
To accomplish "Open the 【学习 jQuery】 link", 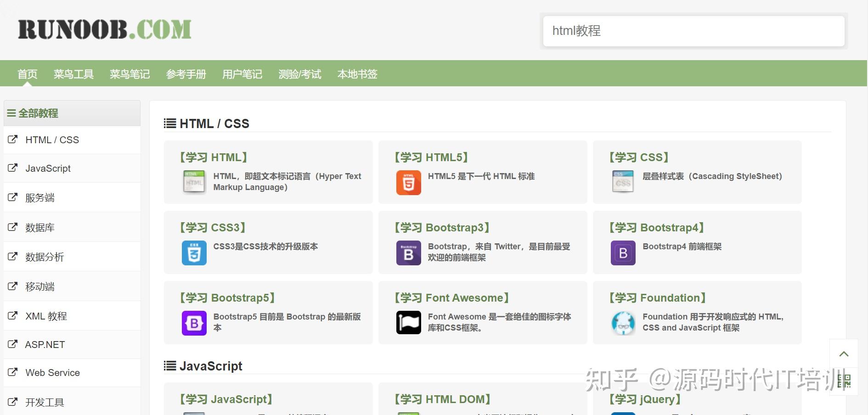I will [x=645, y=399].
